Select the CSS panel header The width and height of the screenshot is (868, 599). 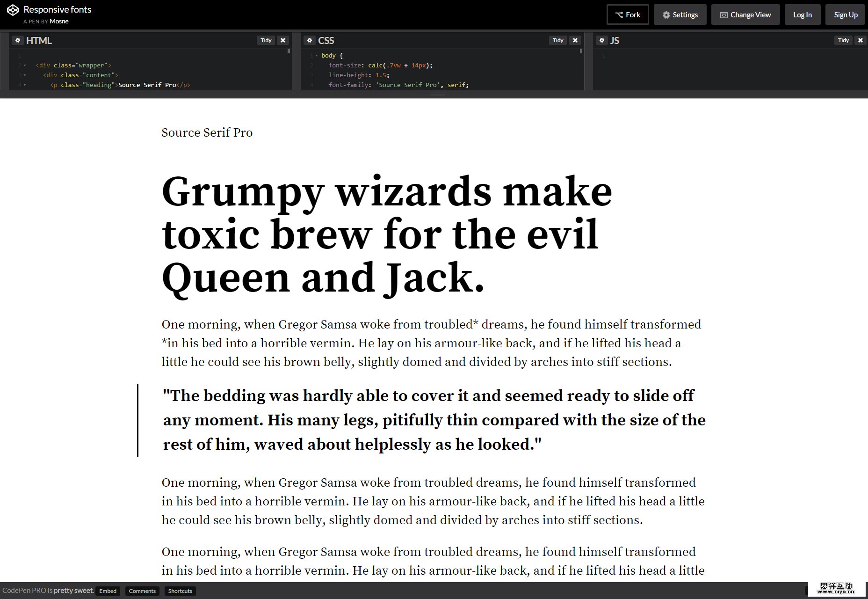(326, 40)
